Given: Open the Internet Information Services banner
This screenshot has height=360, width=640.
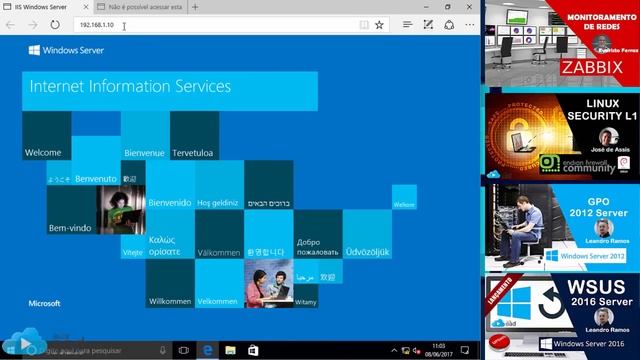Looking at the screenshot, I should 170,91.
